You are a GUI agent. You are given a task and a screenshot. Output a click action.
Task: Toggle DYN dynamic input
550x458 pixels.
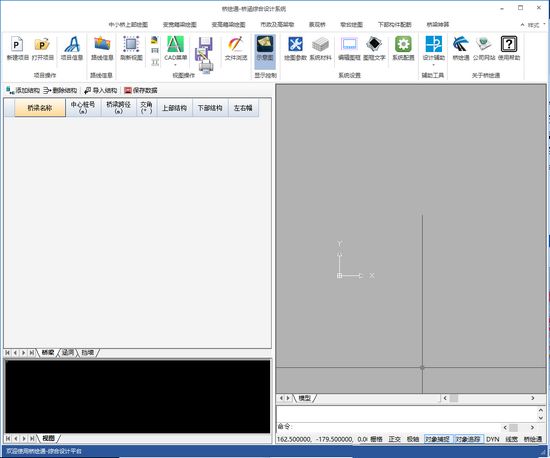point(493,439)
